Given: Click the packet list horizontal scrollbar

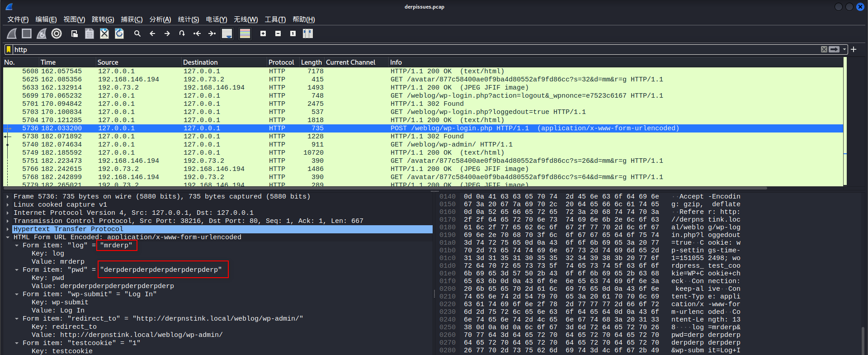Looking at the screenshot, I should coord(385,188).
